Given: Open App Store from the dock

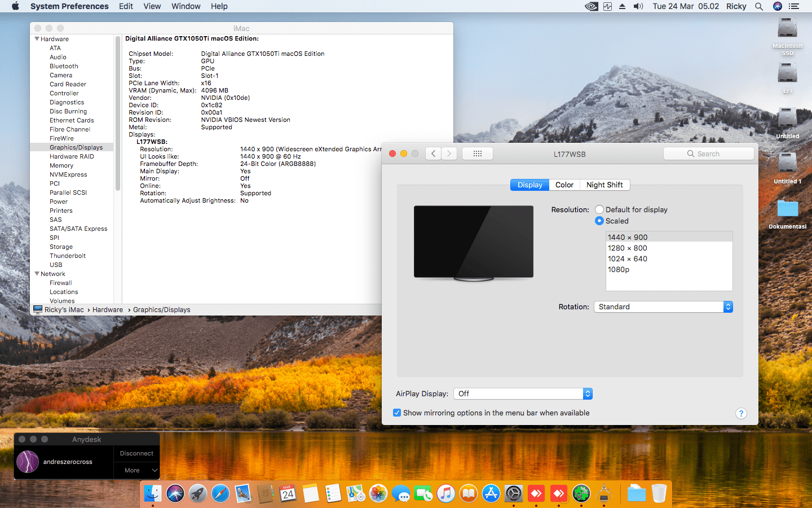Looking at the screenshot, I should (x=491, y=494).
